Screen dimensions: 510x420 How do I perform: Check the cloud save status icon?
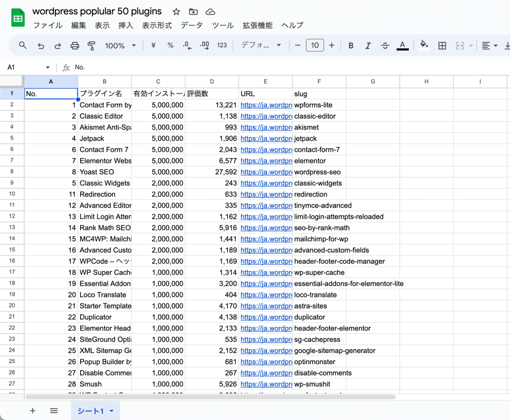[x=211, y=12]
